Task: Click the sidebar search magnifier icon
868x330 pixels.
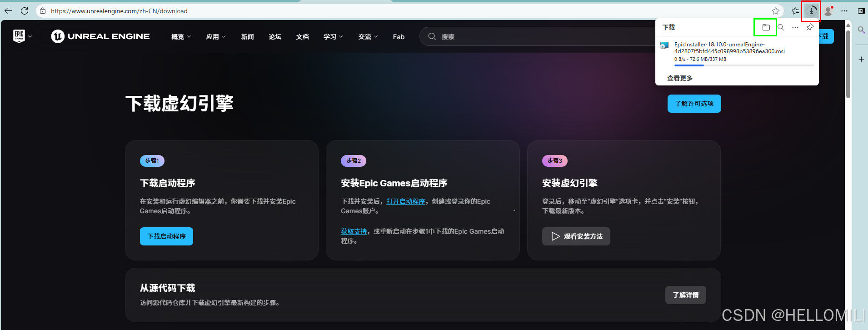Action: tap(861, 30)
